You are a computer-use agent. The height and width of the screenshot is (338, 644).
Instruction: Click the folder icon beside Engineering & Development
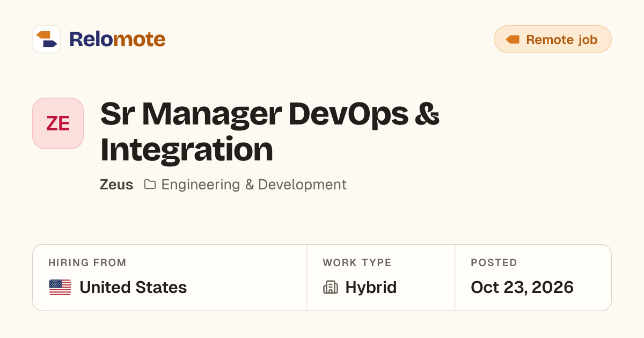coord(150,185)
